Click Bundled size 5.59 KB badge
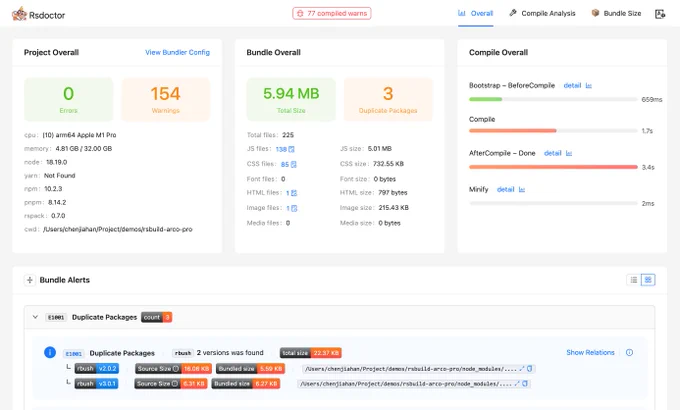The width and height of the screenshot is (680, 410). (250, 369)
